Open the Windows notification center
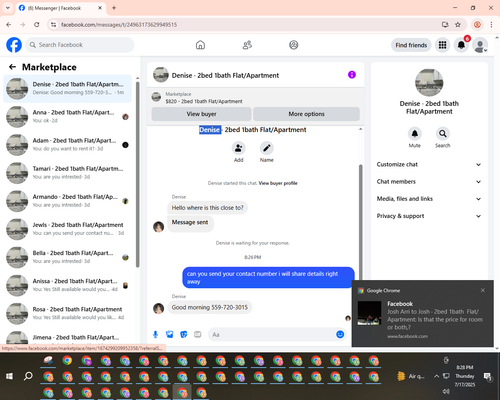This screenshot has height=400, width=500. (488, 376)
